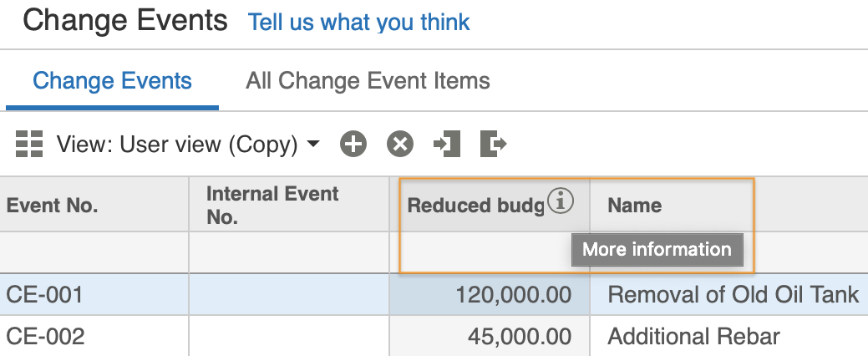Select the CE-002 event row

[x=434, y=336]
